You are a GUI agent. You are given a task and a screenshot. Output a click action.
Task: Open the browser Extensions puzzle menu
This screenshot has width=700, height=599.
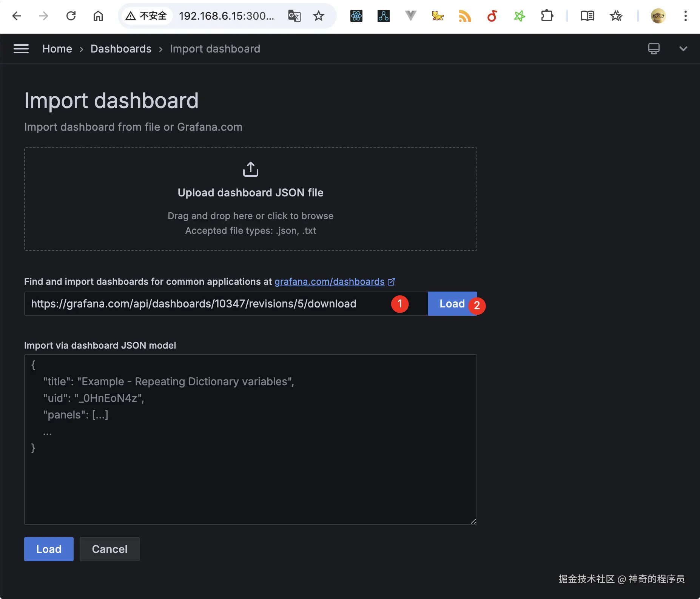coord(547,16)
